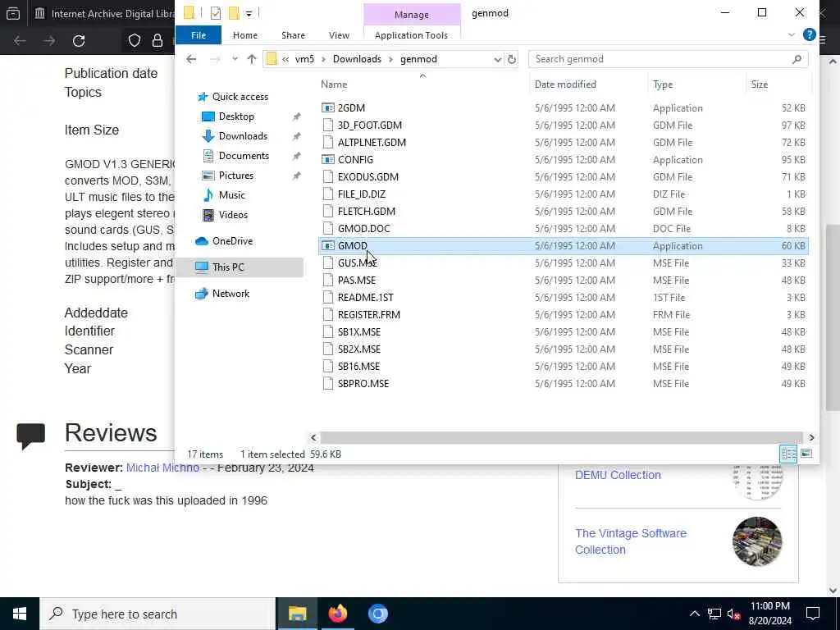840x630 pixels.
Task: Click the New folder quick access icon
Action: click(x=234, y=13)
